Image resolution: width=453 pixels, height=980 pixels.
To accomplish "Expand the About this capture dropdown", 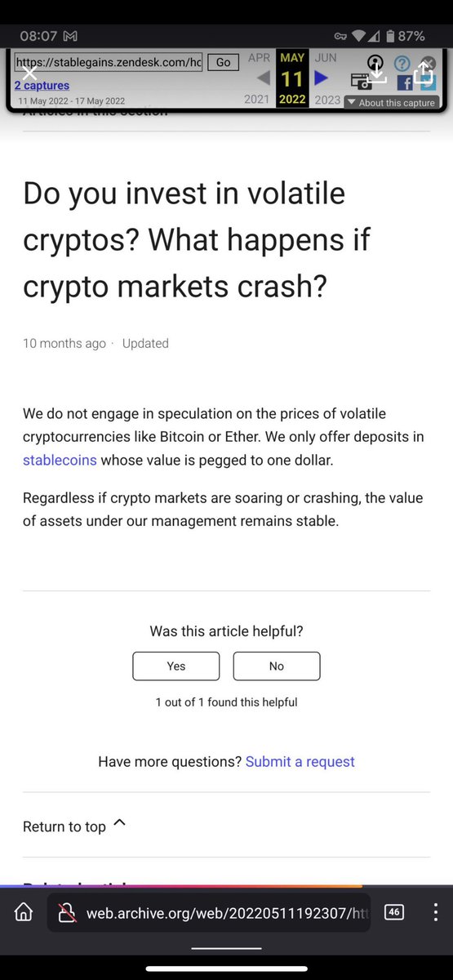I will coord(391,103).
